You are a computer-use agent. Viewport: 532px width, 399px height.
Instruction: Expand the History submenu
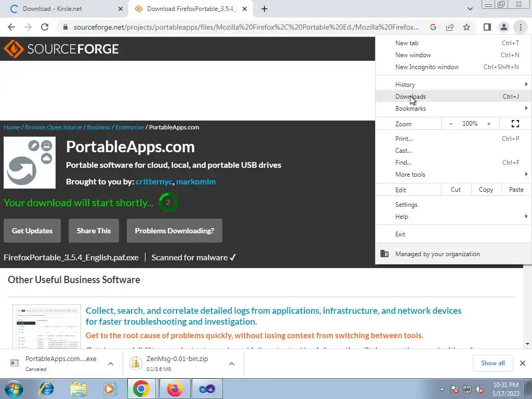point(454,85)
